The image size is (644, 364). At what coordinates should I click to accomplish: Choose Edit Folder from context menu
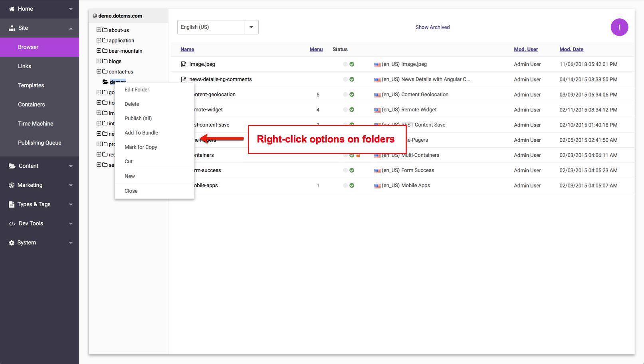pyautogui.click(x=137, y=90)
